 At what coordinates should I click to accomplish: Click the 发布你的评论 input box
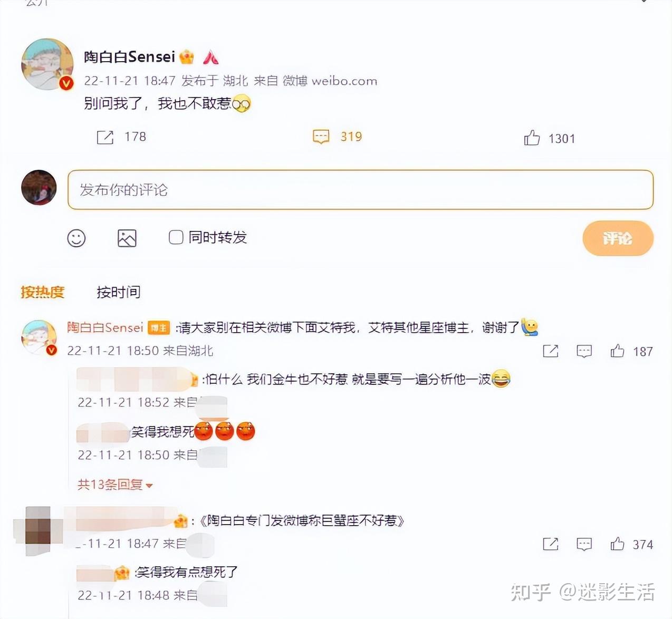point(360,190)
